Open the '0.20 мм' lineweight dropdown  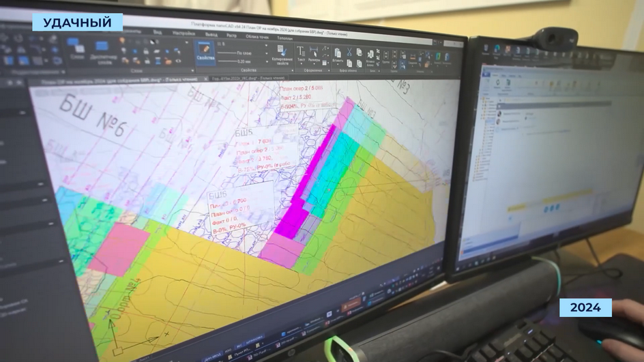click(266, 63)
